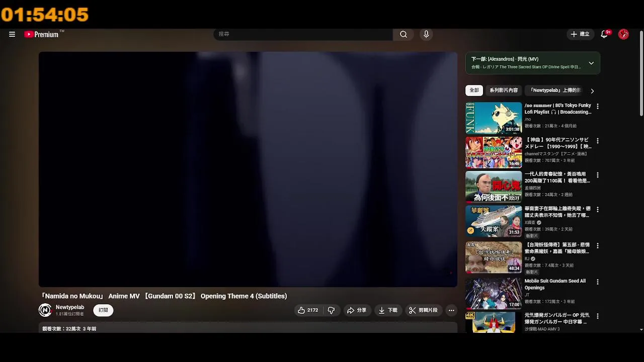The width and height of the screenshot is (644, 362).
Task: Focus the 搜尋 search field
Action: click(303, 34)
